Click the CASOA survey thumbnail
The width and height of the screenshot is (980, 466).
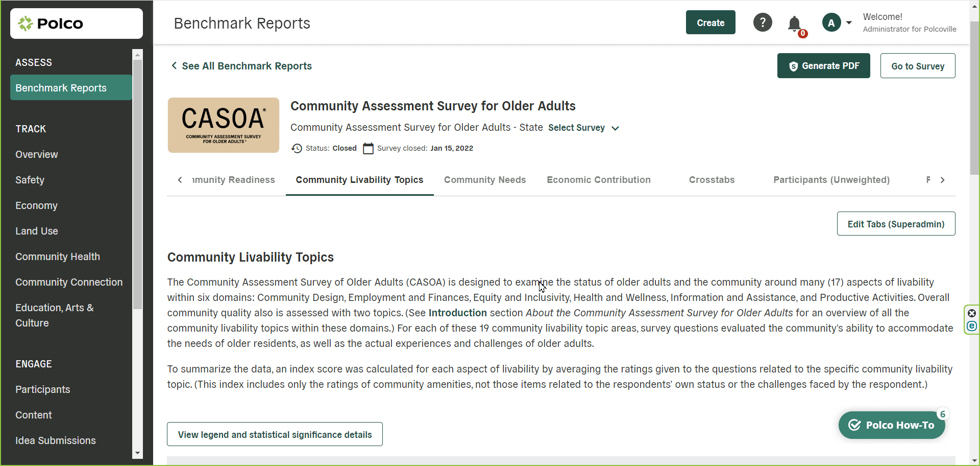224,125
